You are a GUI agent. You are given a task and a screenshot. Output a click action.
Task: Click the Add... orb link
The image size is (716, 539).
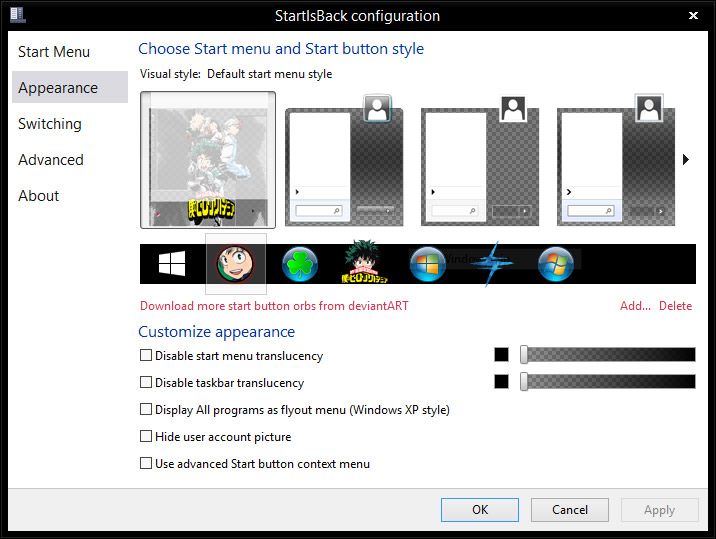tap(635, 306)
